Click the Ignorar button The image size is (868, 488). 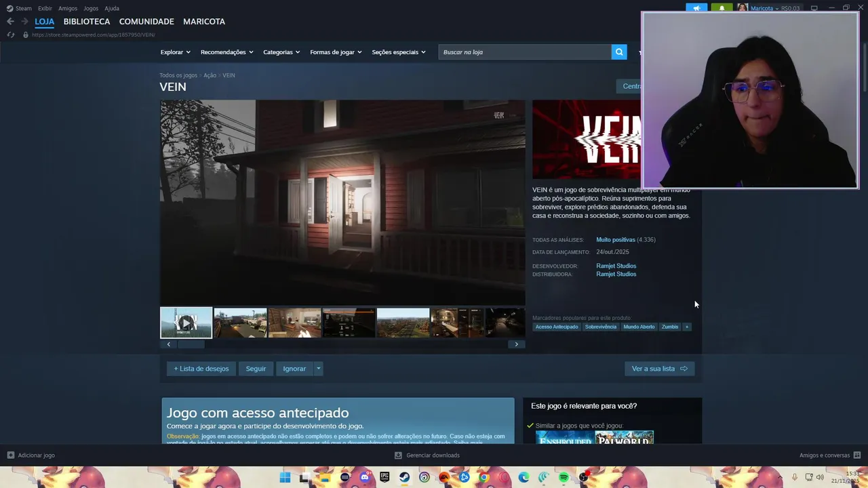point(294,369)
